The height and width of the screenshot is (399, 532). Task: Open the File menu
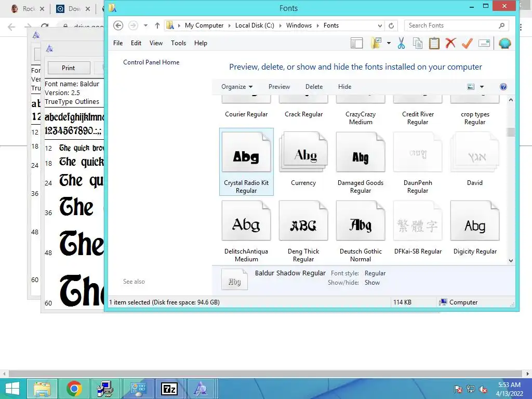coord(118,43)
